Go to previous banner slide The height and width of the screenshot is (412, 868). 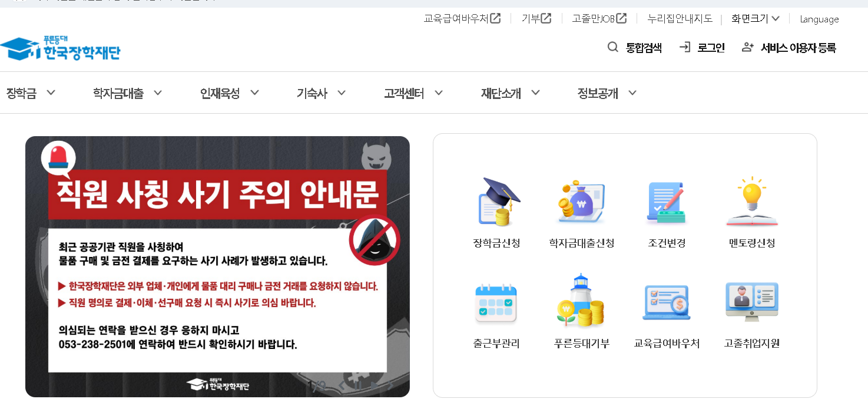[342, 385]
